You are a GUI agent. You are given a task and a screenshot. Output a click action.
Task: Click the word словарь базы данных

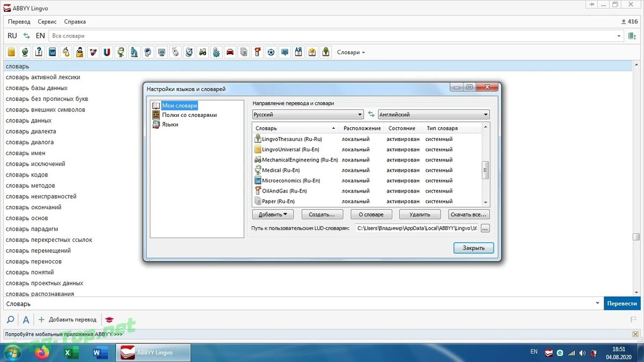[36, 88]
